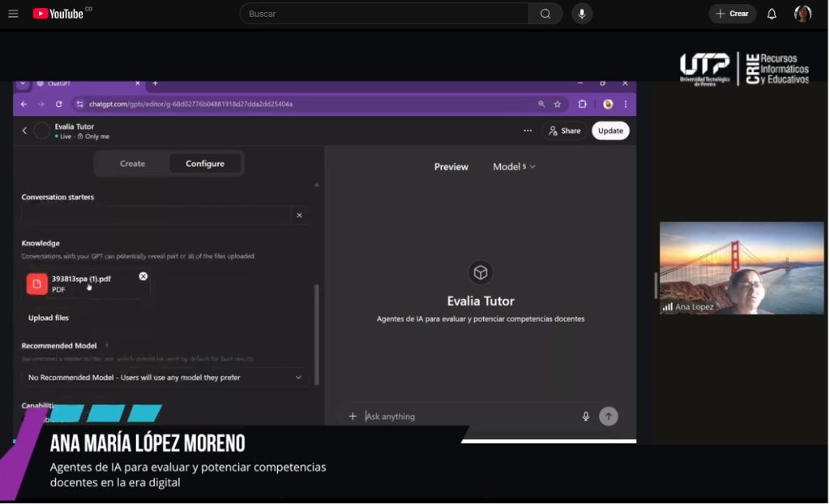Activate voice search microphone on YouTube

point(582,14)
